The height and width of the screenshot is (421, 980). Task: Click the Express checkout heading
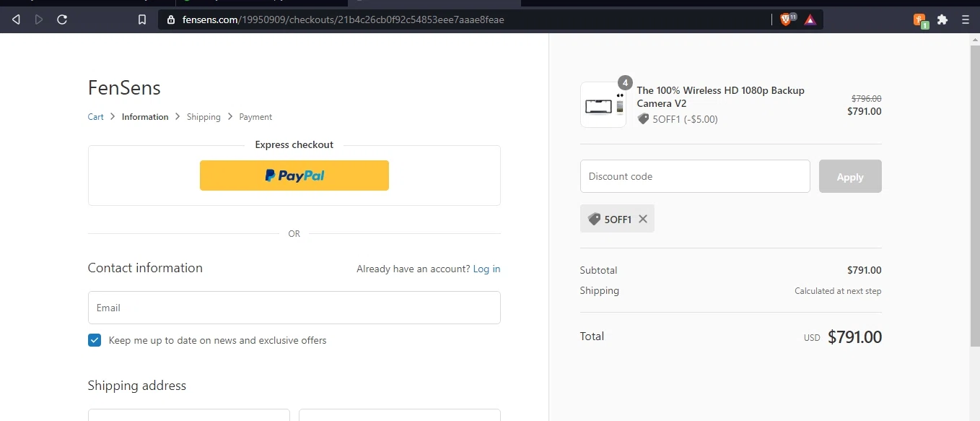[x=294, y=144]
